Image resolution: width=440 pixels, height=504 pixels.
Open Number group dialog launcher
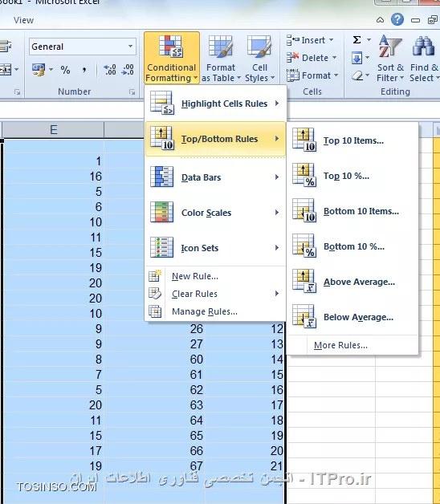(x=132, y=92)
